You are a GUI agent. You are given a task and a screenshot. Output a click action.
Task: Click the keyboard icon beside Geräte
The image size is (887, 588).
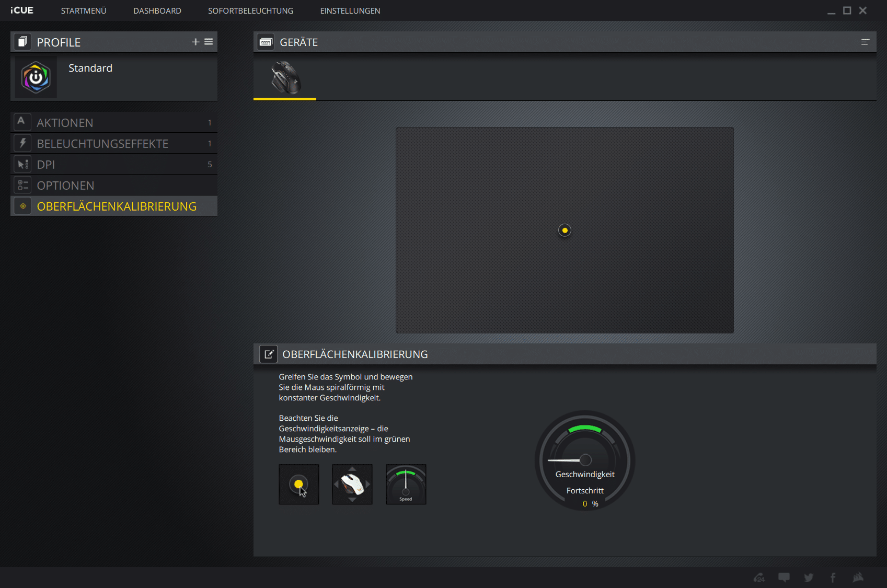click(266, 42)
